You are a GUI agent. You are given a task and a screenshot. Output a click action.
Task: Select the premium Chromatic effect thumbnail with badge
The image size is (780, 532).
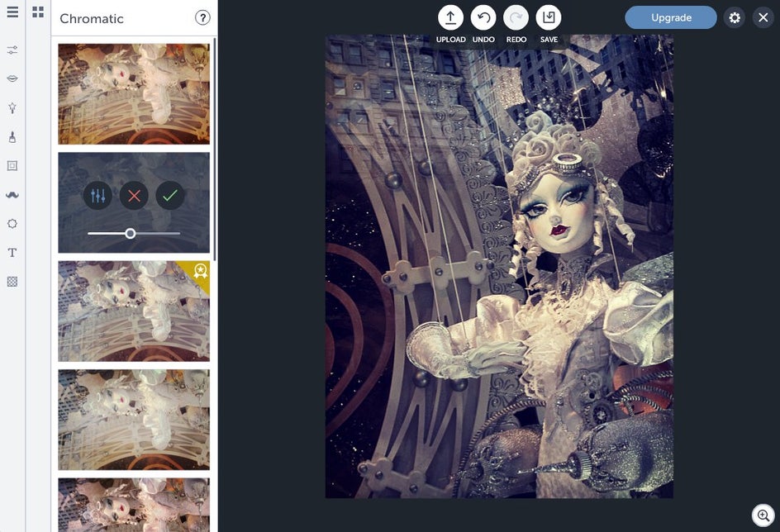tap(134, 311)
